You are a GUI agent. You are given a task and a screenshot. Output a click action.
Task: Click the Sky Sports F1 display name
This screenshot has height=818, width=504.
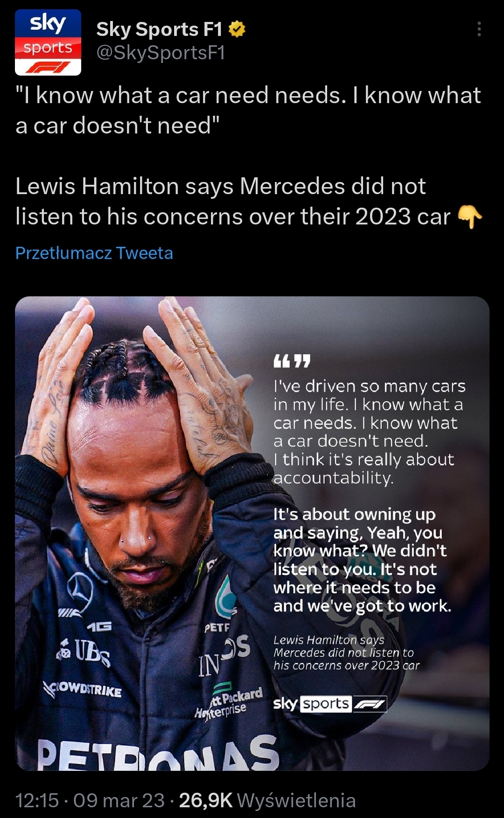(159, 29)
